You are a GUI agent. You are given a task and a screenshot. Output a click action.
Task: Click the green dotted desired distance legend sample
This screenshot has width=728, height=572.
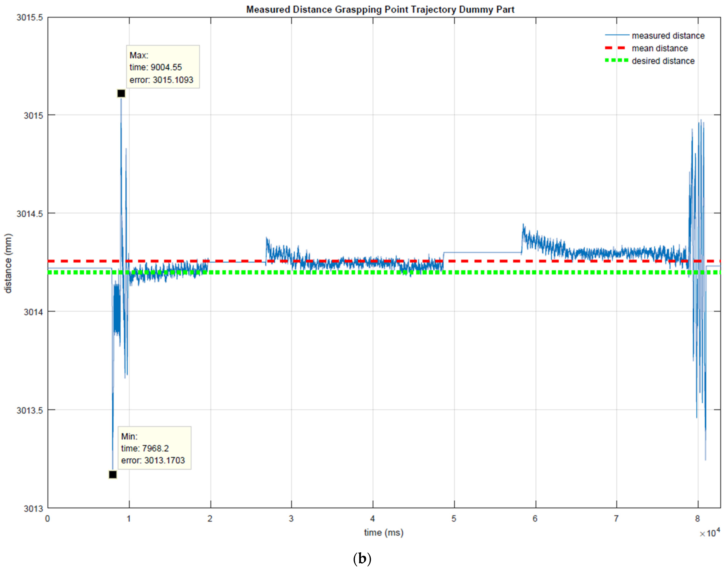click(x=616, y=61)
